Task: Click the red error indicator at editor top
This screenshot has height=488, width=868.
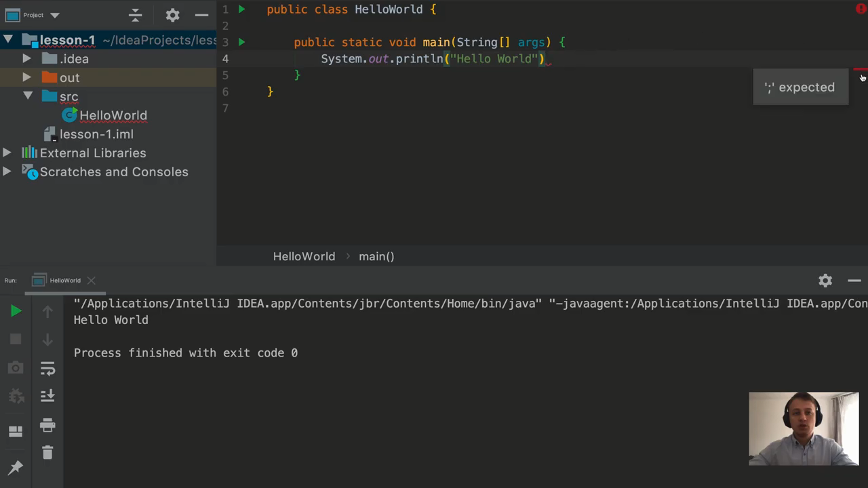Action: (x=861, y=9)
